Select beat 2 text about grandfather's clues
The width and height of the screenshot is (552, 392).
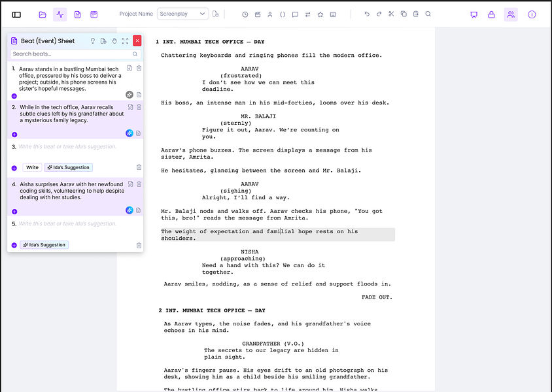[x=71, y=114]
